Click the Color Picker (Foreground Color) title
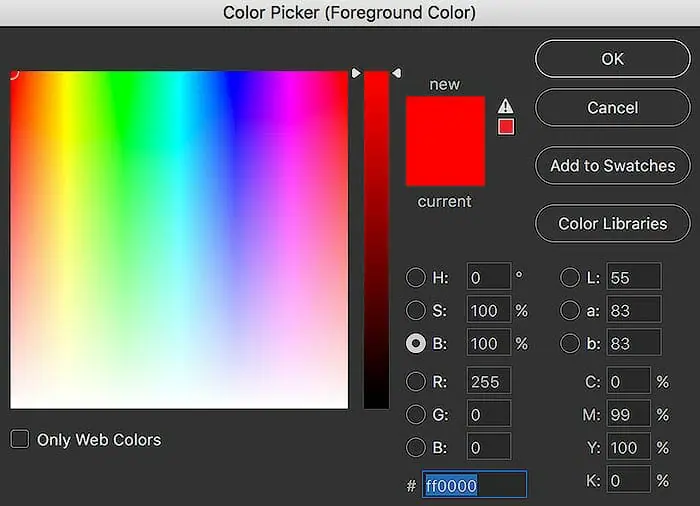 coord(350,13)
